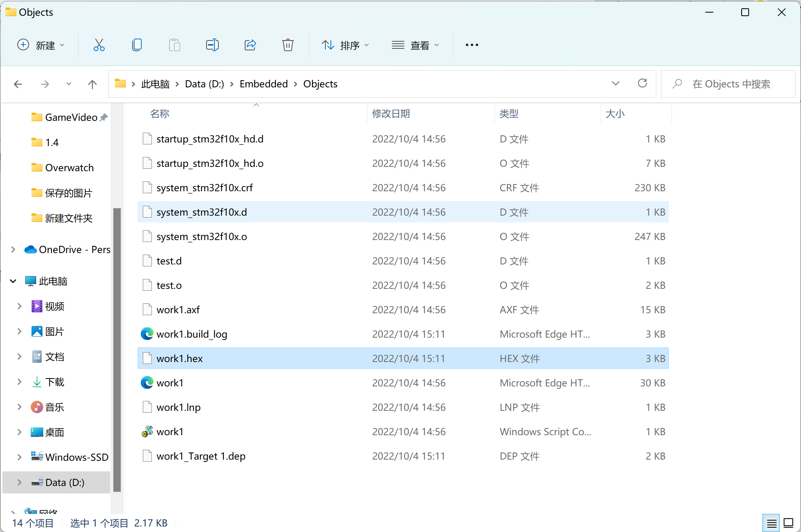Select file startup_stm32f10x_hd.d
Screen dimensions: 801x532
point(403,139)
